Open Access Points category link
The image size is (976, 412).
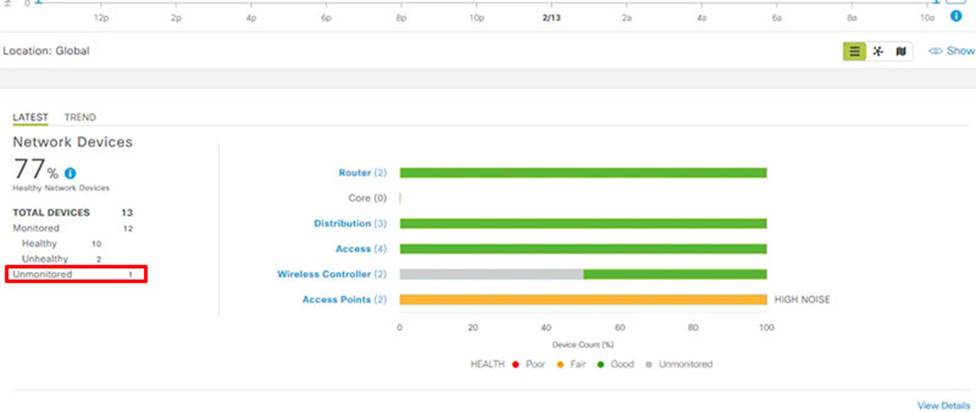(x=336, y=299)
